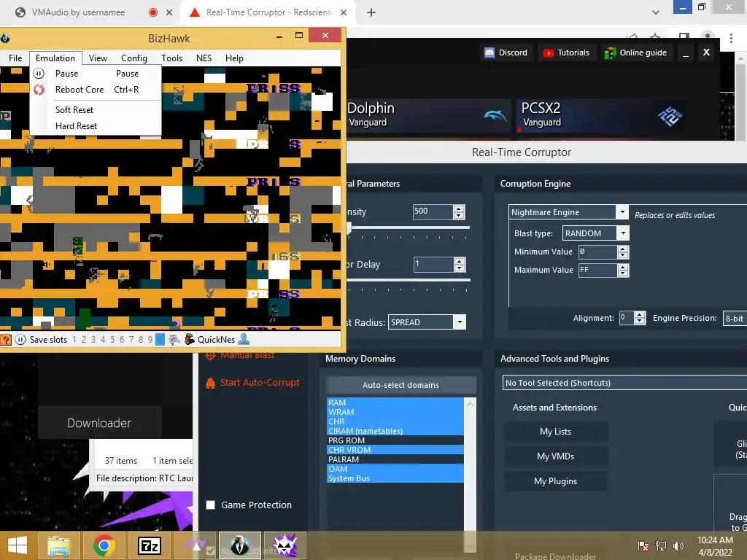Open the Blast Radius SPREAD dropdown
The image size is (747, 560).
460,322
